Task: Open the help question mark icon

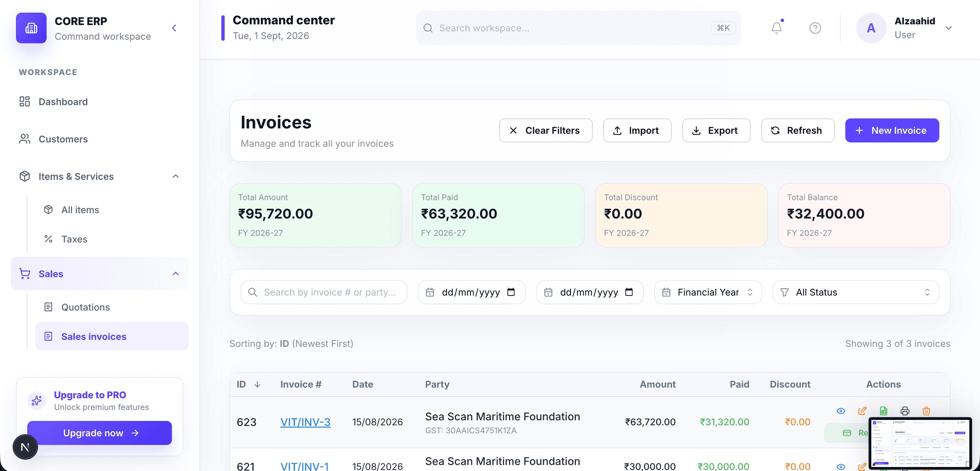Action: tap(815, 28)
